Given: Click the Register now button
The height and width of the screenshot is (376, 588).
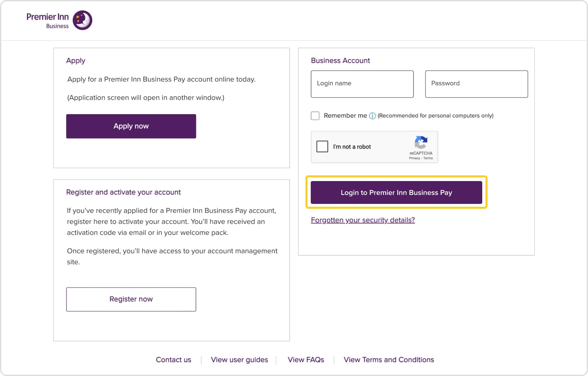Looking at the screenshot, I should pyautogui.click(x=131, y=299).
